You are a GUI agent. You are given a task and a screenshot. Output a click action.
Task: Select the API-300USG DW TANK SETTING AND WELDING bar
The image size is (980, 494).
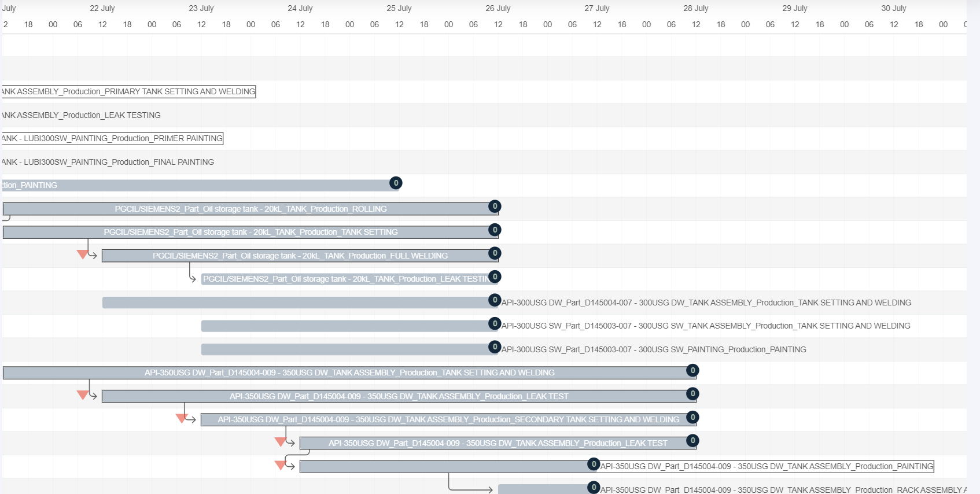300,303
